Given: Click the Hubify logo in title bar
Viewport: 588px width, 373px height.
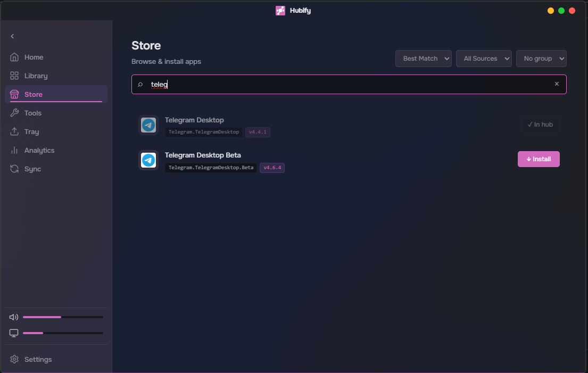Looking at the screenshot, I should [280, 11].
